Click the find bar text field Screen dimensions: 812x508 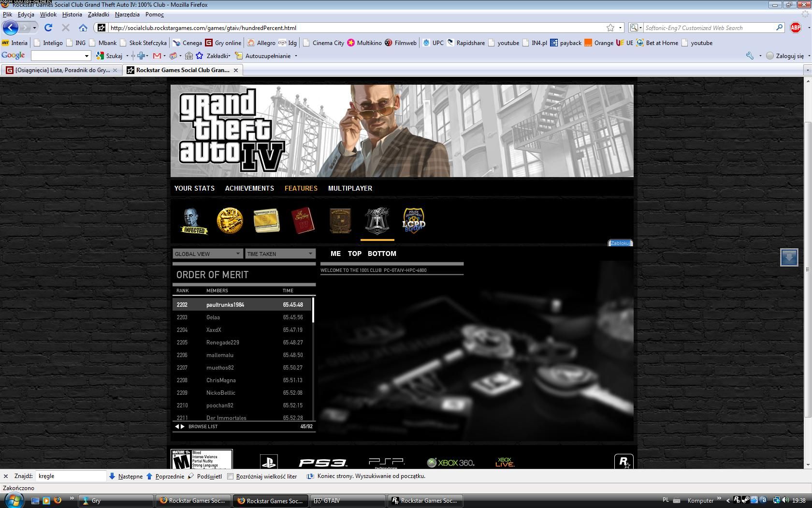point(71,476)
